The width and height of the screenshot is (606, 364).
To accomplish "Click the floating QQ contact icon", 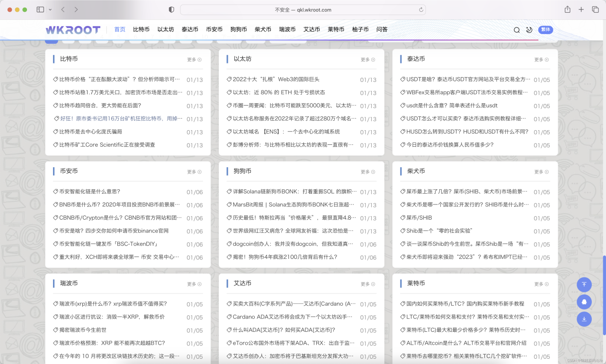I will (584, 302).
